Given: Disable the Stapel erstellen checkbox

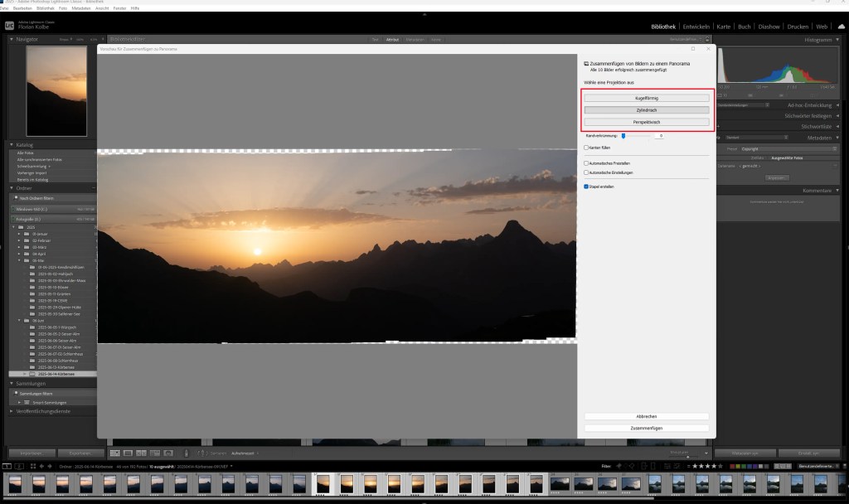Looking at the screenshot, I should tap(585, 186).
